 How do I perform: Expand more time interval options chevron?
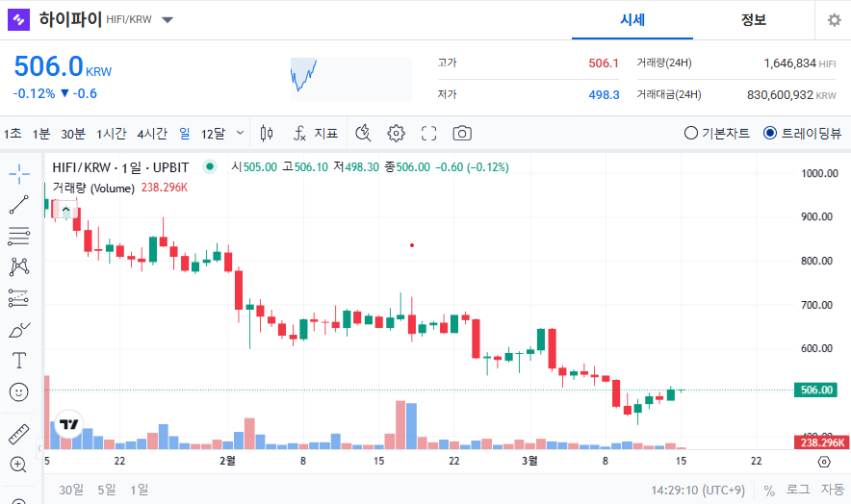[240, 133]
